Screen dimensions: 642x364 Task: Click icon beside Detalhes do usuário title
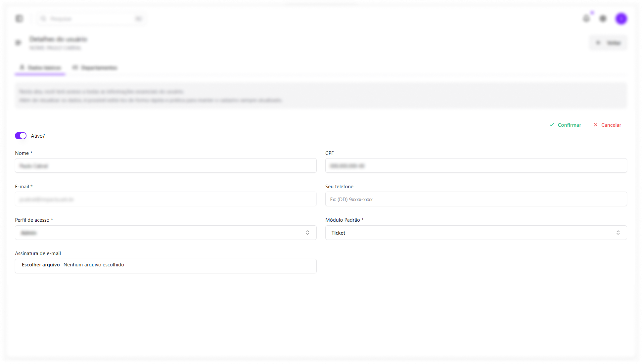point(18,43)
